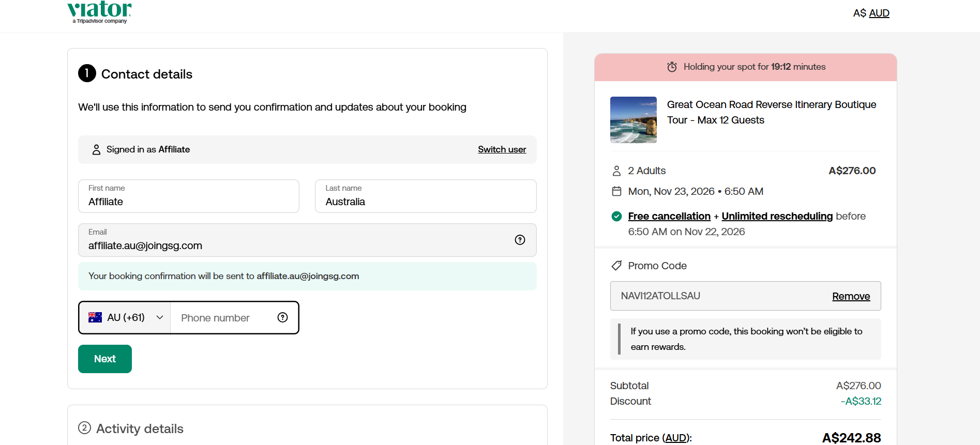Click the Australian flag icon

click(95, 317)
